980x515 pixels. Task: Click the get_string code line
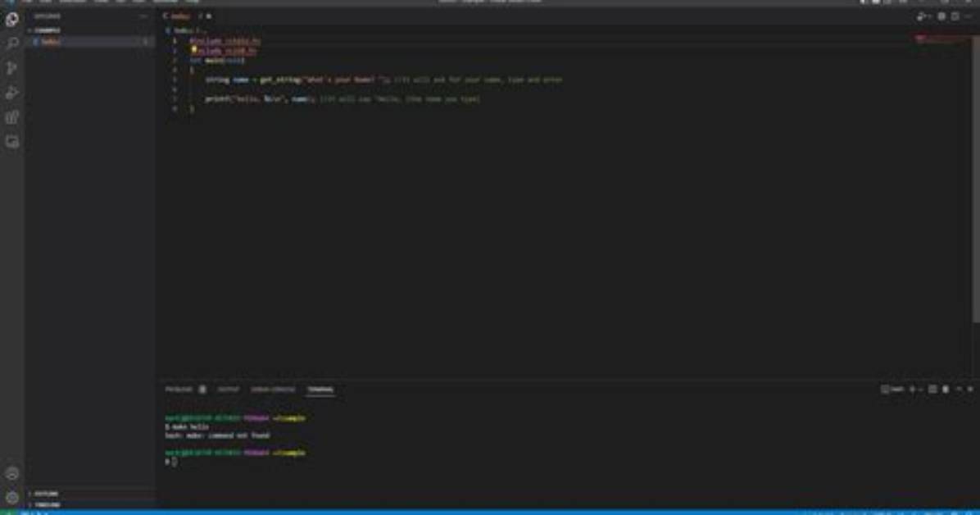(383, 80)
